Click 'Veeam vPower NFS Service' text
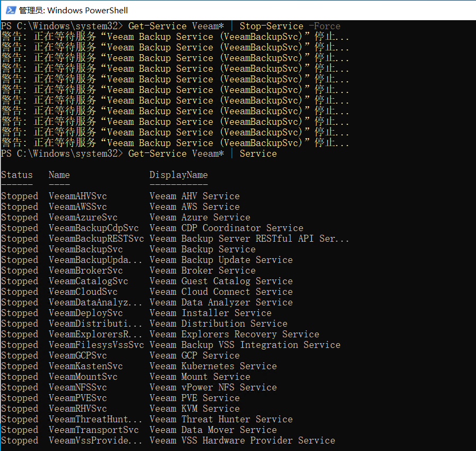Screen dimensions: 476x451 213,387
